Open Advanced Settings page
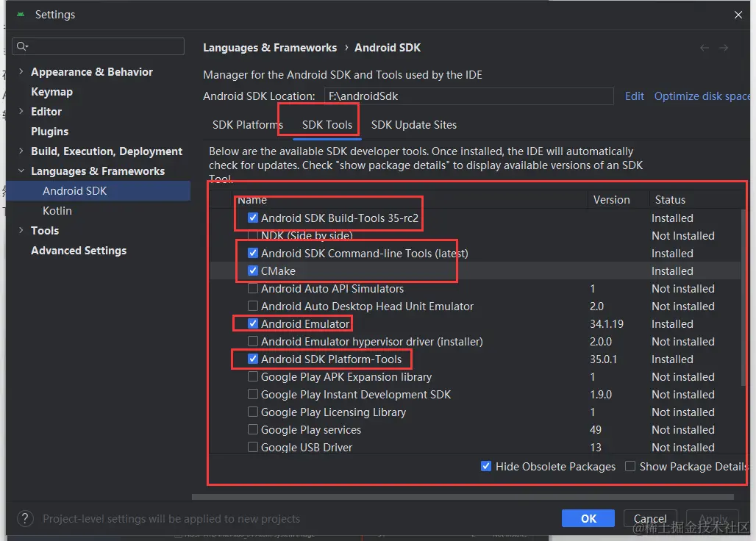Image resolution: width=756 pixels, height=541 pixels. (79, 251)
